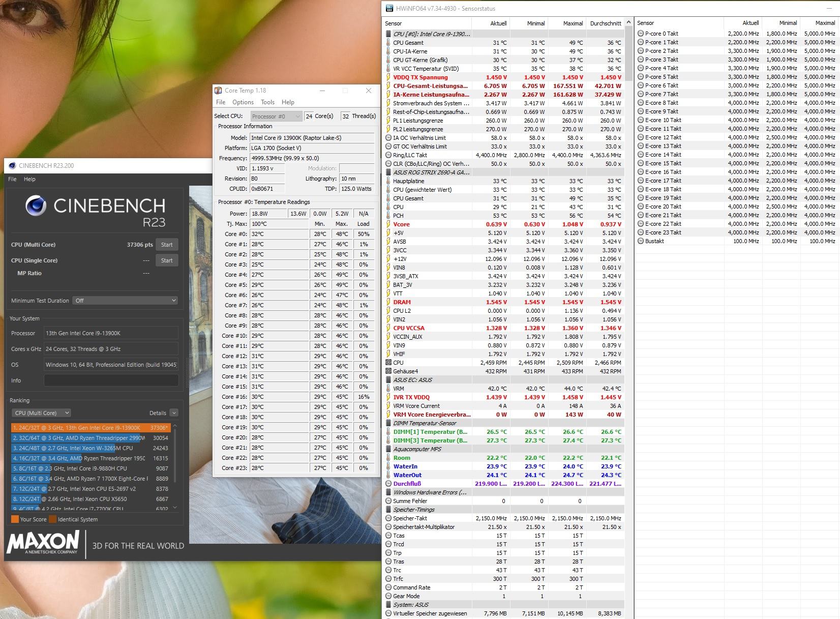Click the PCH thermometer icon

pos(388,216)
